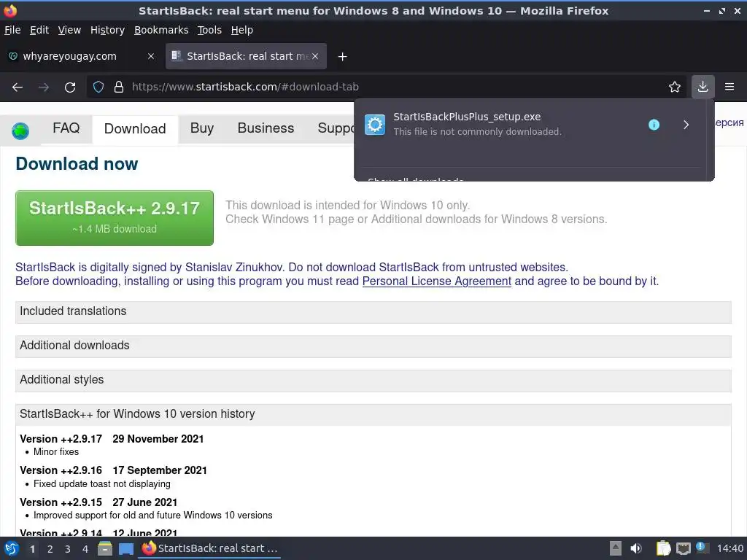Click the StartIsBack globe logo

coord(20,131)
